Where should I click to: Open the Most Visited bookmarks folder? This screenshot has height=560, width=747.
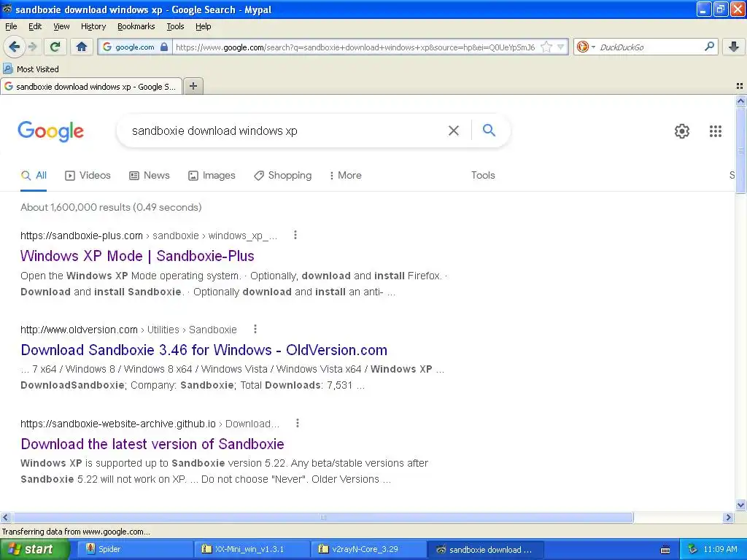point(31,69)
